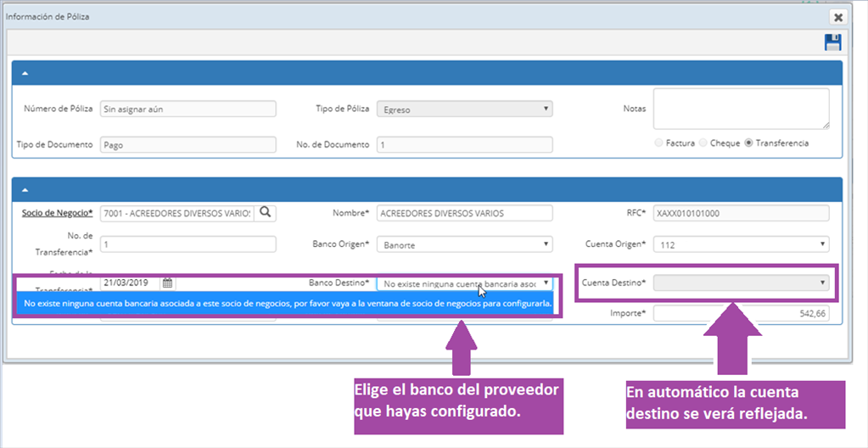The width and height of the screenshot is (868, 448).
Task: Click the transfer date field 21/03/2019
Action: 132,283
